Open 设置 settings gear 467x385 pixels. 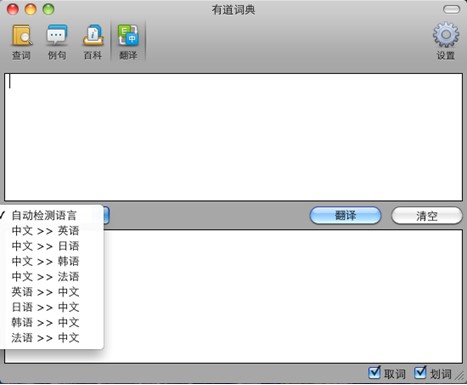coord(446,41)
